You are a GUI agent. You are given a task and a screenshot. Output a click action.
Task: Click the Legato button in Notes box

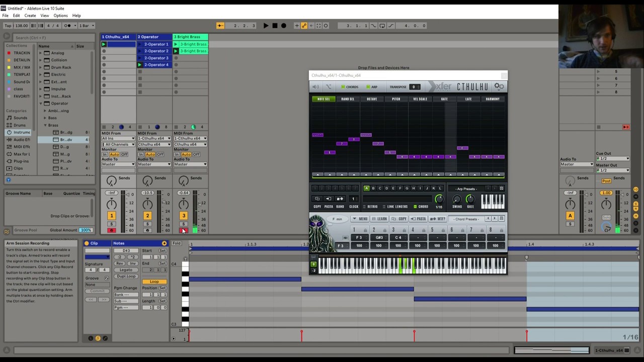(126, 270)
